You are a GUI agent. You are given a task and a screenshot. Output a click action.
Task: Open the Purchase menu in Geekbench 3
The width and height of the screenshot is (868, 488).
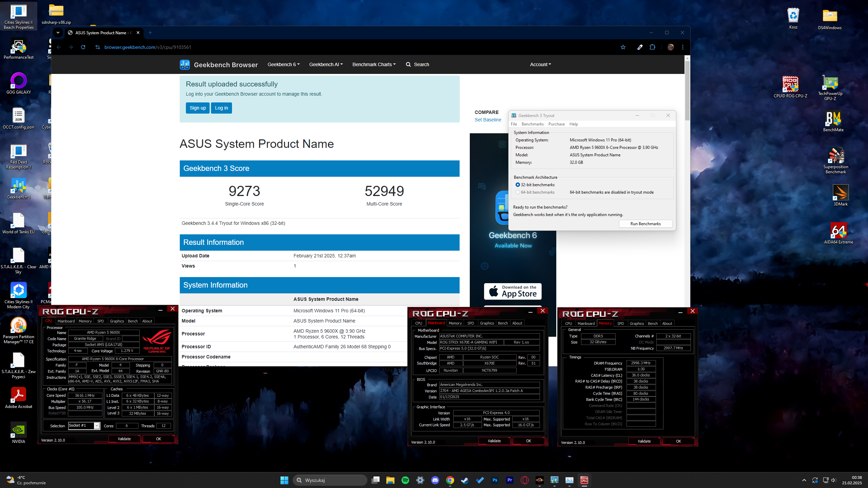tap(556, 124)
